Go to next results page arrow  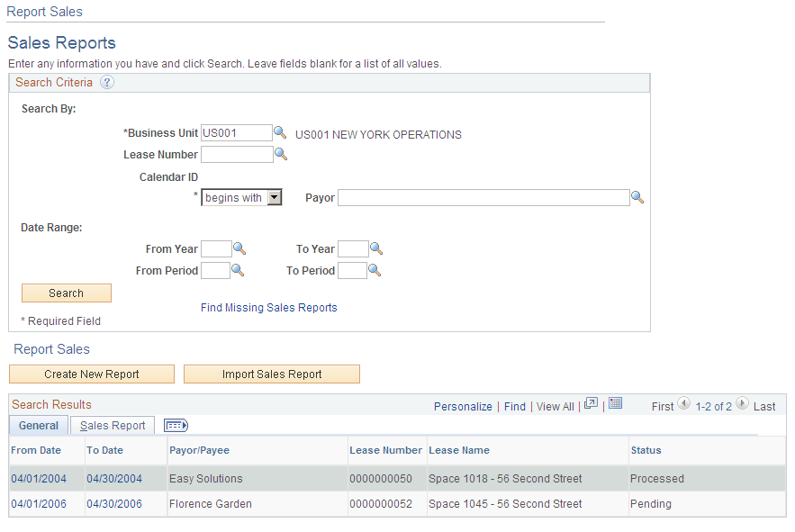tap(742, 404)
